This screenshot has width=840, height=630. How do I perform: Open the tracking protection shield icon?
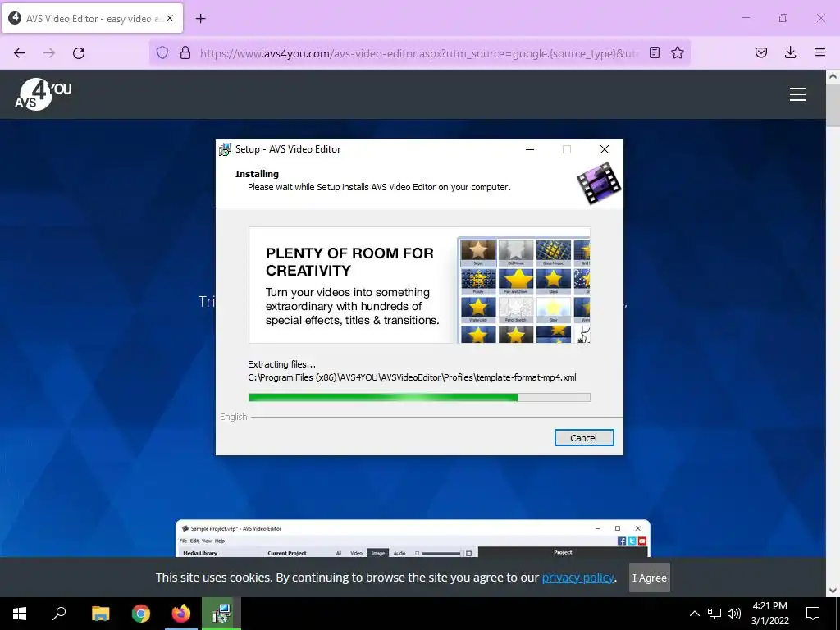point(162,52)
